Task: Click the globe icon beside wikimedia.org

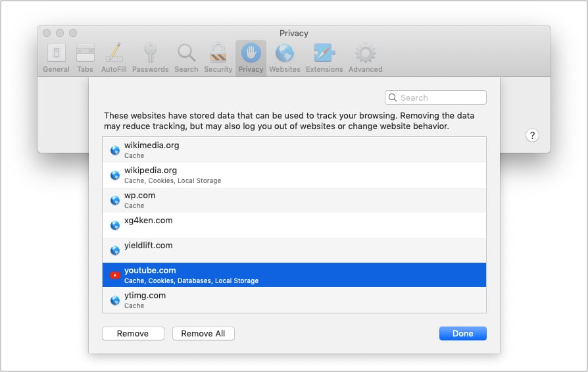Action: pos(115,151)
